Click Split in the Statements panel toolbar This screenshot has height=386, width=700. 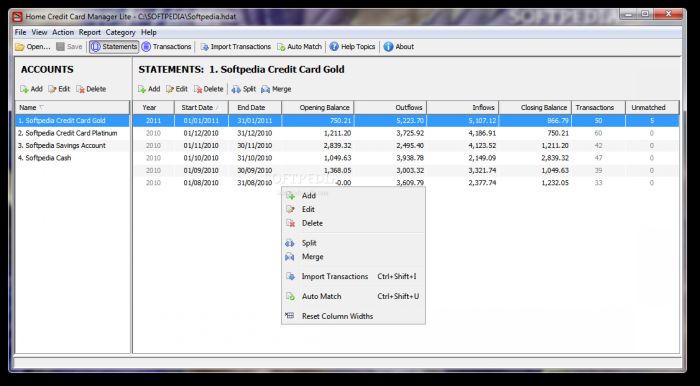[244, 89]
